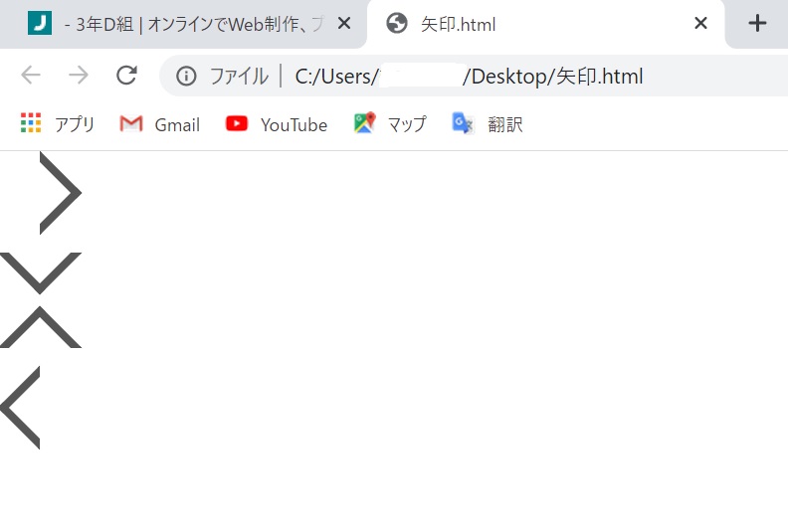Click the browser forward arrow

point(79,76)
